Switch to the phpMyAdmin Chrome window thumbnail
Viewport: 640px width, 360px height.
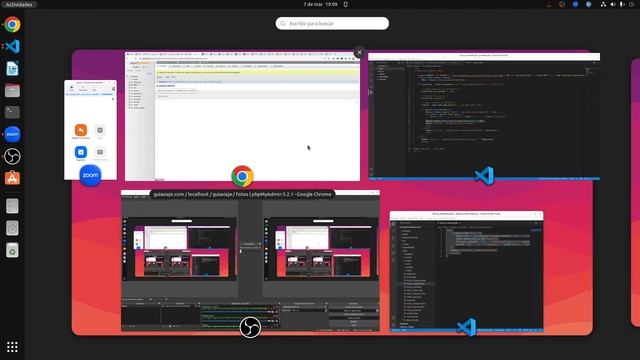tap(242, 116)
